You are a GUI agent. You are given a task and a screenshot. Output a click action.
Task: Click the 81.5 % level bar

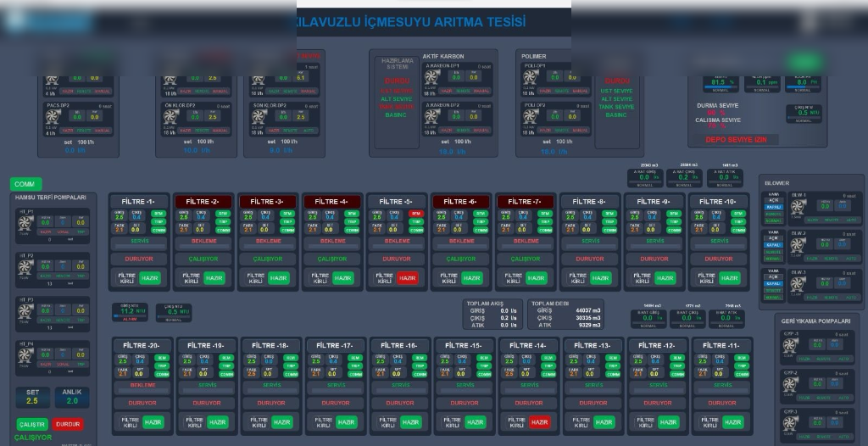pyautogui.click(x=721, y=86)
